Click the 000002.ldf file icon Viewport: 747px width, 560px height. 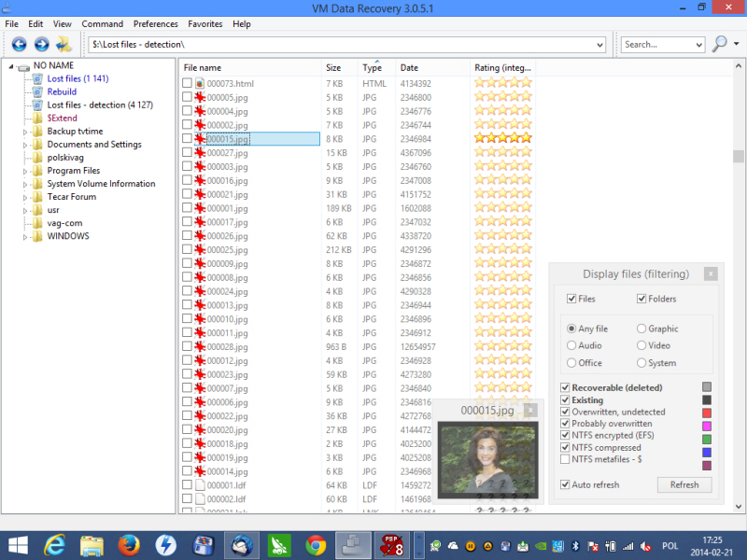coord(200,498)
